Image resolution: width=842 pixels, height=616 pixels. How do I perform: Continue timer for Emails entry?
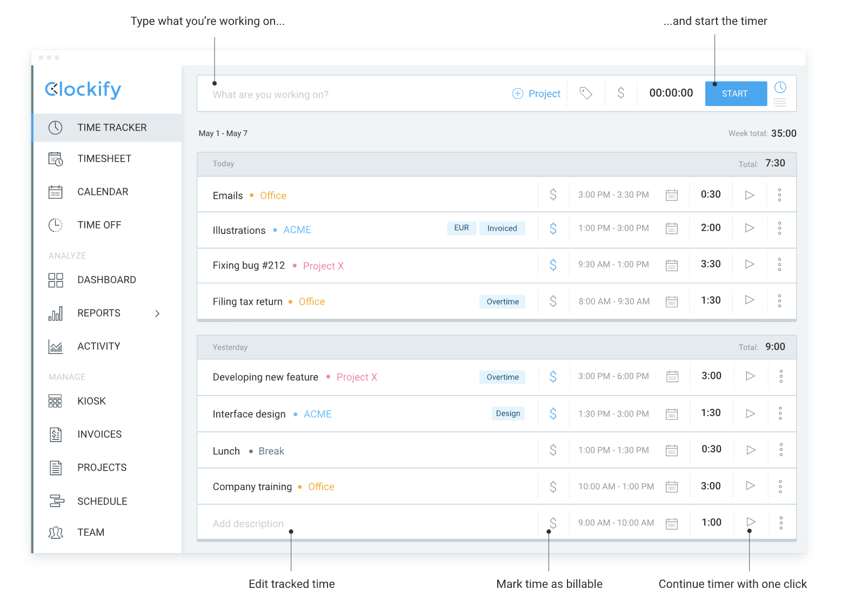coord(750,195)
